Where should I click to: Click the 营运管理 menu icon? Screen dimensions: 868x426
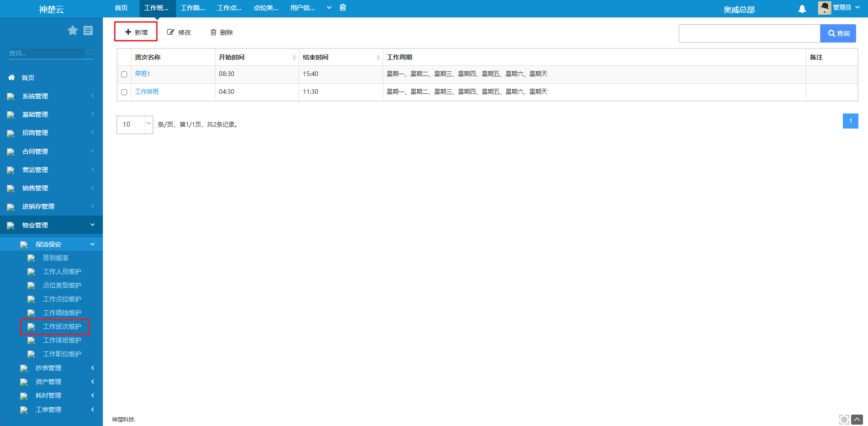11,170
